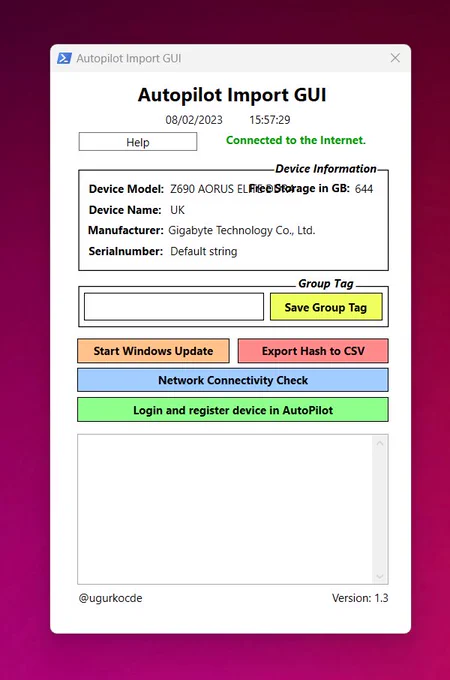
Task: Close the Autopilot Import GUI window
Action: pos(395,58)
